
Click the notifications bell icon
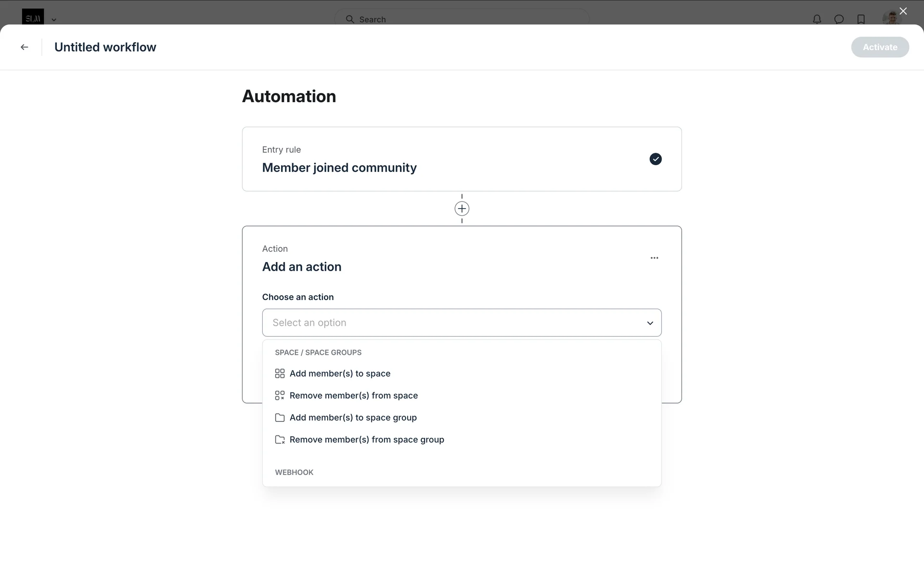tap(817, 19)
